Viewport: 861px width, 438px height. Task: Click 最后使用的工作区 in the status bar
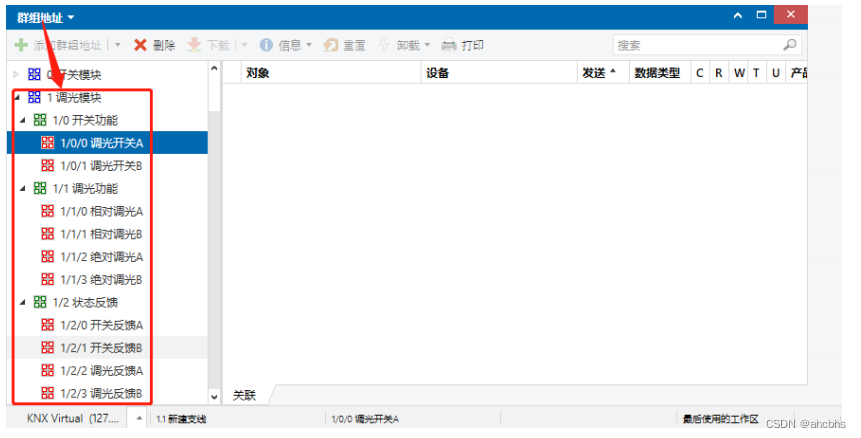coord(720,419)
